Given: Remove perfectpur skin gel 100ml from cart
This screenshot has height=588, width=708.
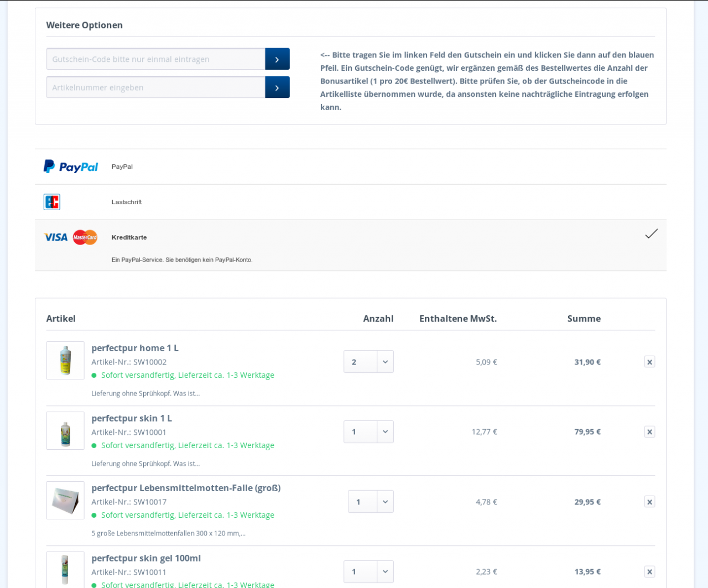Looking at the screenshot, I should [x=650, y=572].
